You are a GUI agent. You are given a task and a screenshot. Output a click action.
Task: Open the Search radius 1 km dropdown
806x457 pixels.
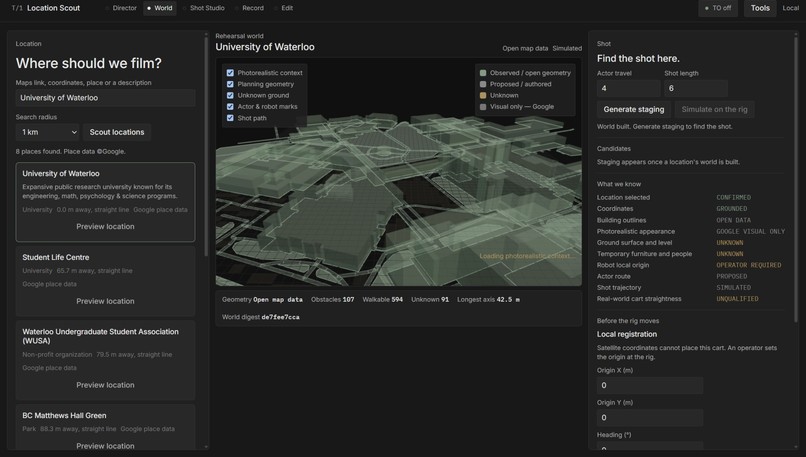click(x=47, y=132)
